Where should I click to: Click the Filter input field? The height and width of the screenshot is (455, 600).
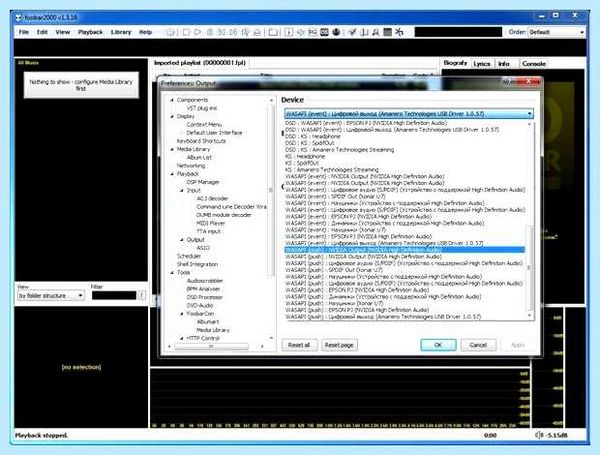click(x=114, y=295)
